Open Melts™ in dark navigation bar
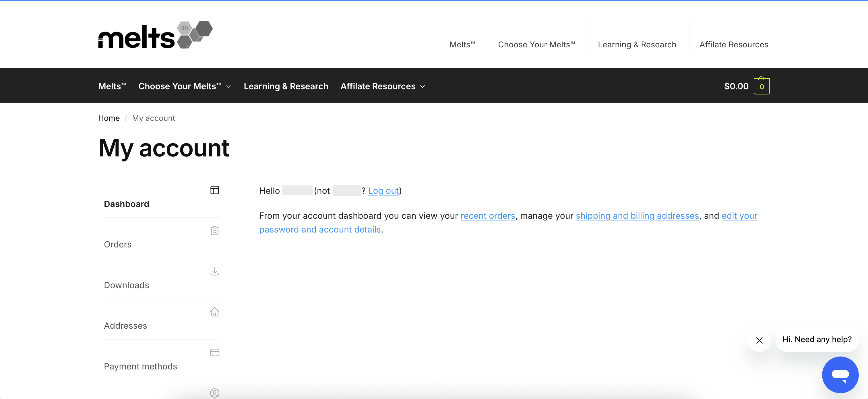The width and height of the screenshot is (868, 399). (x=112, y=86)
